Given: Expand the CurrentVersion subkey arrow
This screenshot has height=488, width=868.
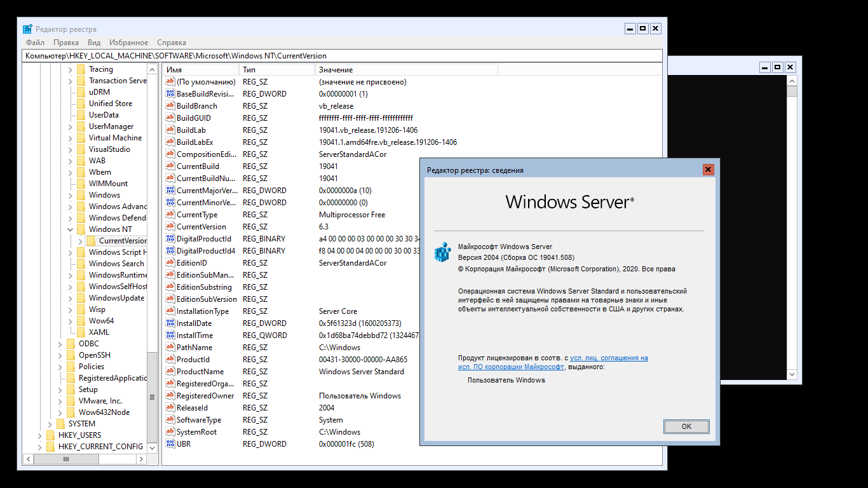Looking at the screenshot, I should [x=80, y=241].
